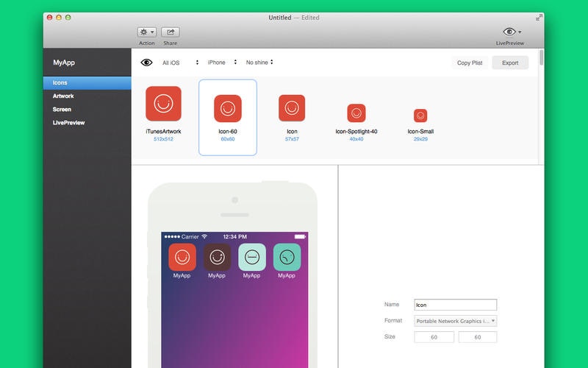
Task: Click the Wi-Fi icon on phone status bar
Action: pyautogui.click(x=204, y=236)
